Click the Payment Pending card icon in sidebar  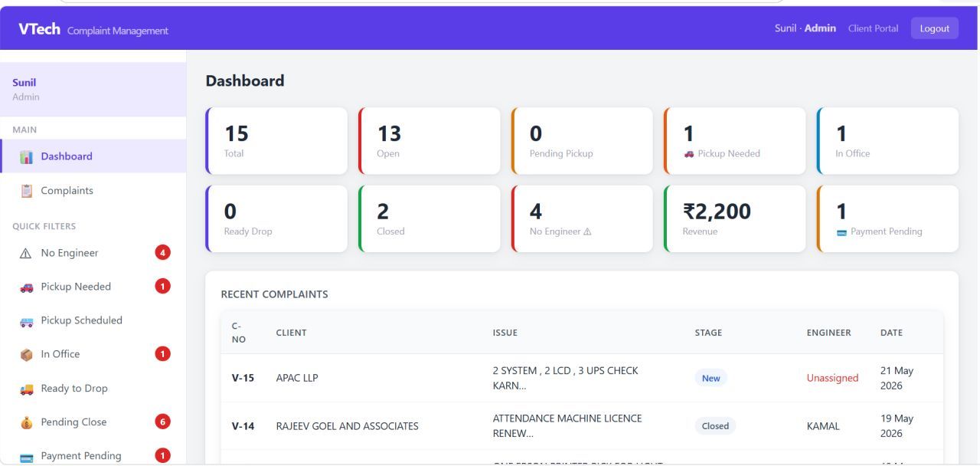point(26,457)
